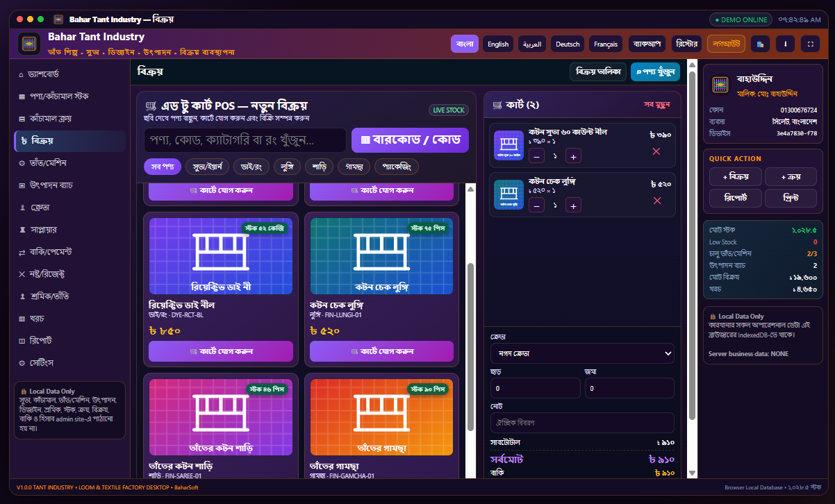Switch language to Deutsch

[x=568, y=44]
